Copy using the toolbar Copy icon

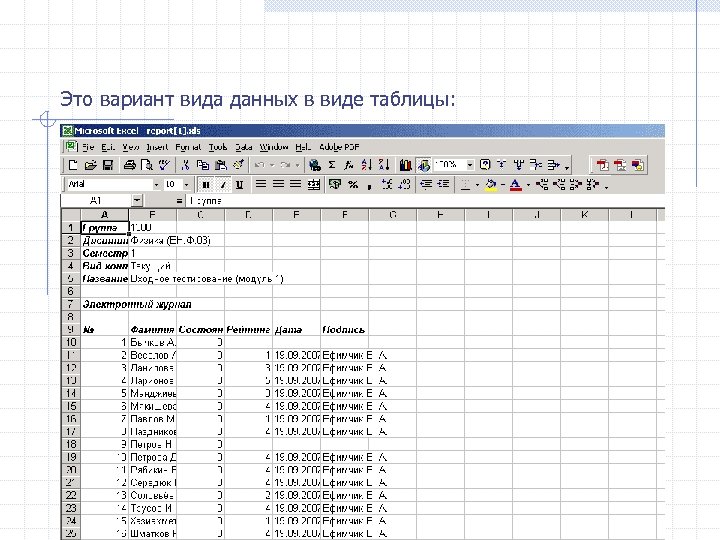202,165
